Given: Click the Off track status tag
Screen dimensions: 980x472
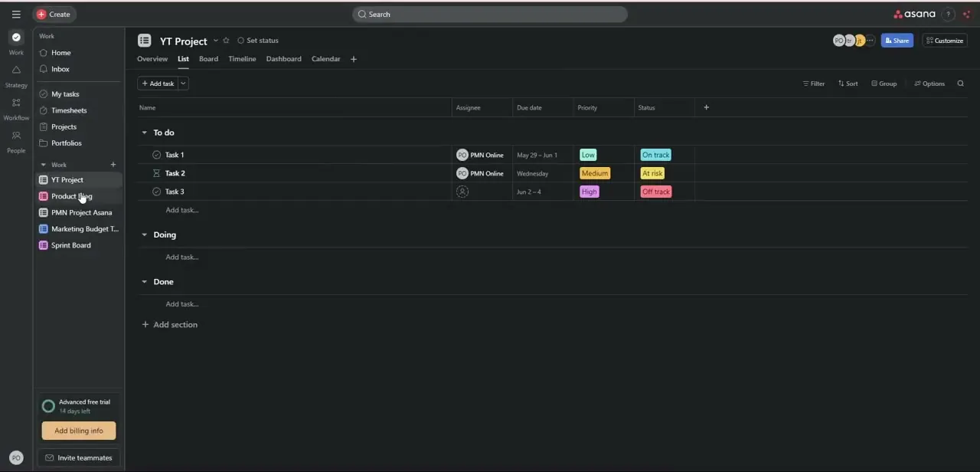Looking at the screenshot, I should (x=656, y=192).
